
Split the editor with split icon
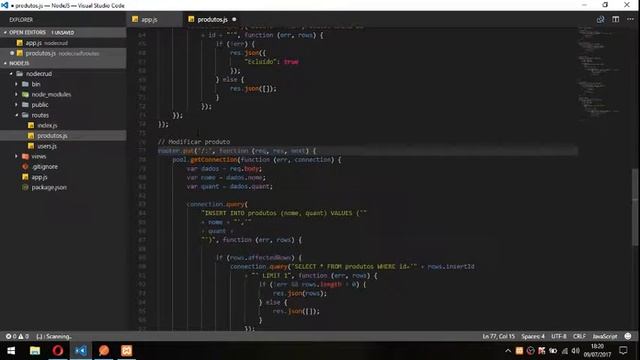tap(616, 19)
